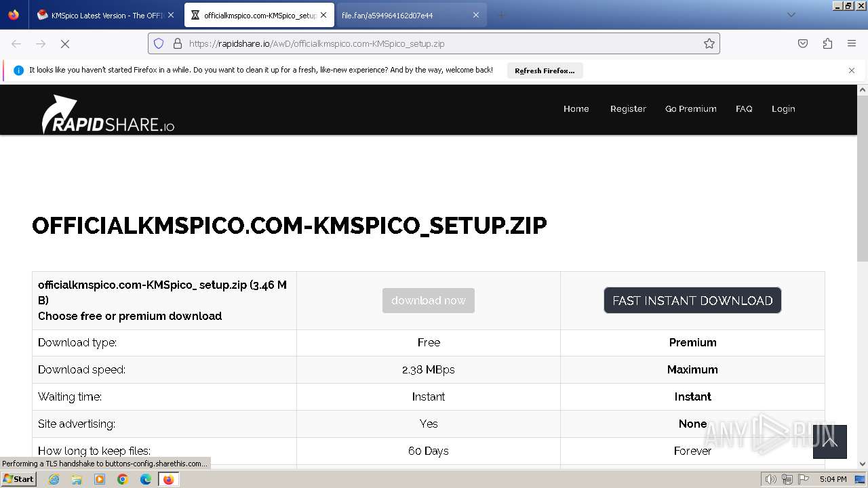The width and height of the screenshot is (868, 488).
Task: Click the page vertical scrollbar
Action: point(863,178)
